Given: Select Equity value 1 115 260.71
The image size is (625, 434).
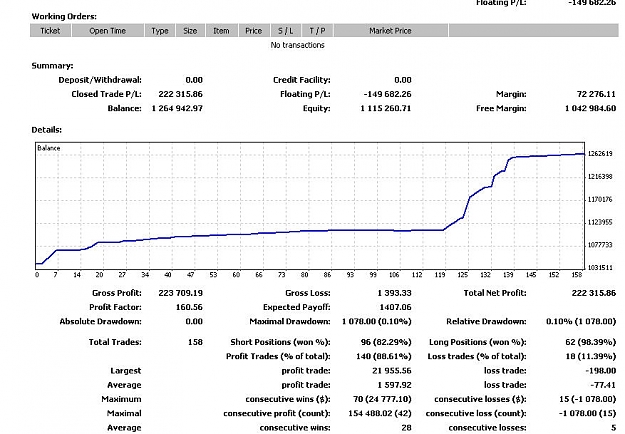Looking at the screenshot, I should tap(386, 108).
